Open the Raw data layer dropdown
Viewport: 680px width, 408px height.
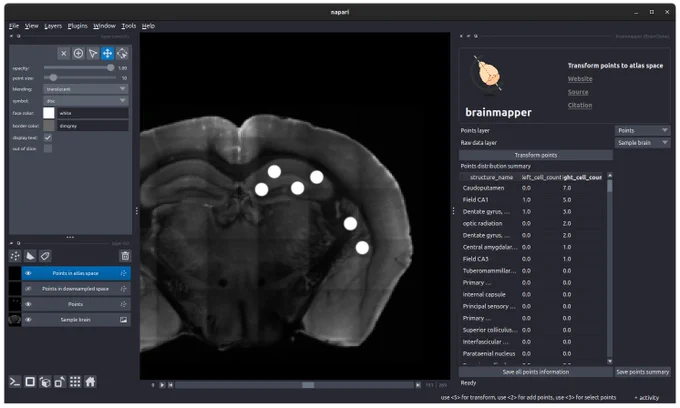pyautogui.click(x=642, y=143)
